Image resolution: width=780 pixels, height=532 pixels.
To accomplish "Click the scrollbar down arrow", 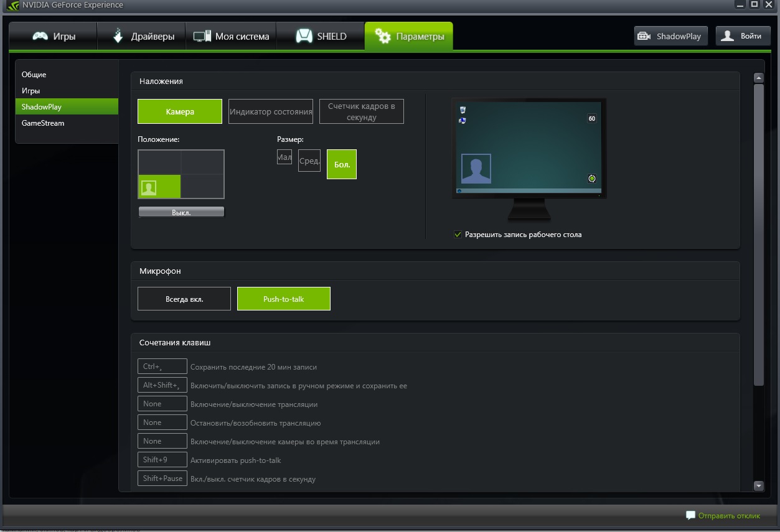I will [758, 486].
